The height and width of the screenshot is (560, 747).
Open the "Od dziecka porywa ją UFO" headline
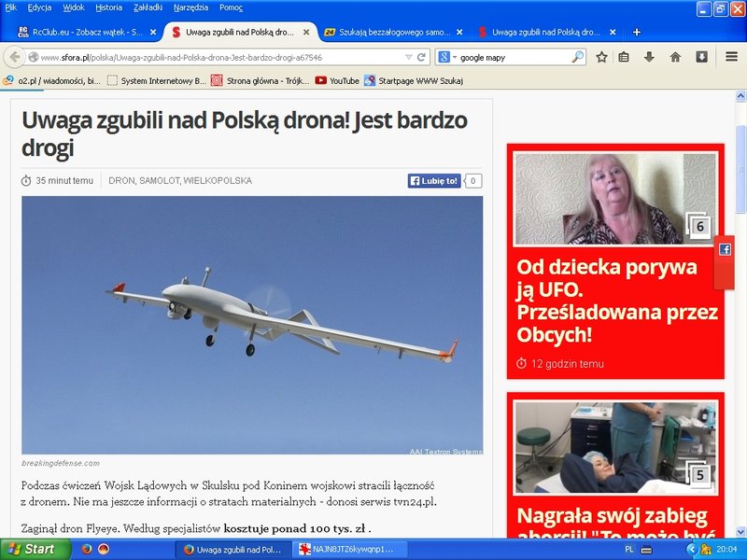(x=617, y=301)
